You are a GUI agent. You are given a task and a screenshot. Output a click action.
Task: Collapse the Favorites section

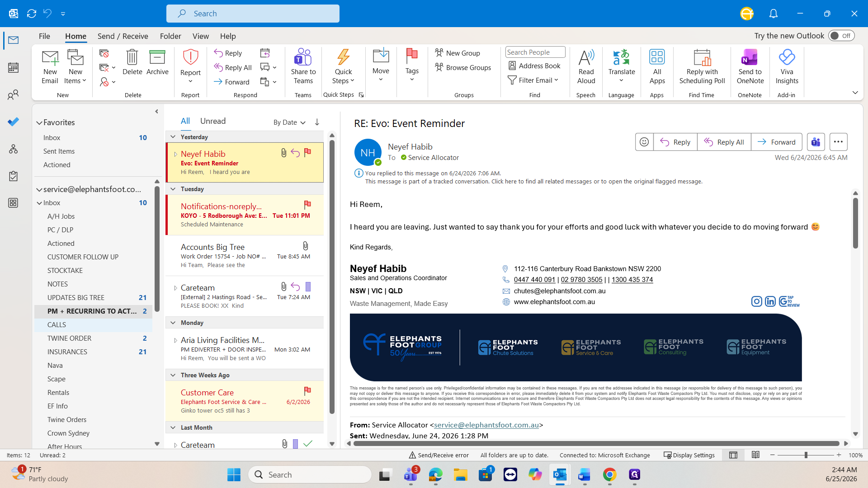tap(39, 123)
